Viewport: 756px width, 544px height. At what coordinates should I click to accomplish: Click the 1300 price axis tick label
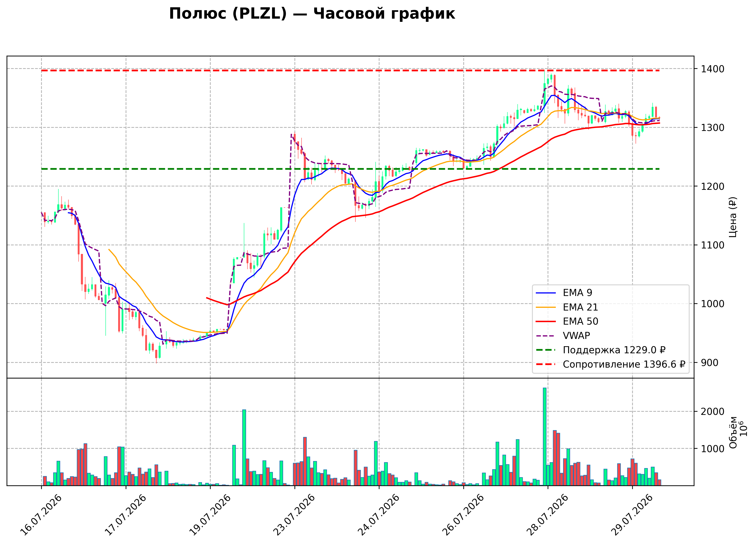tap(712, 128)
